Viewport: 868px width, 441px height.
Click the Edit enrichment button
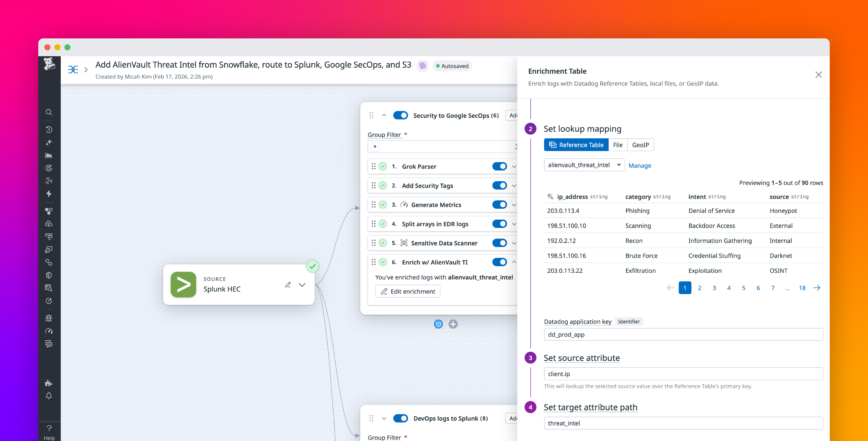[x=408, y=291]
